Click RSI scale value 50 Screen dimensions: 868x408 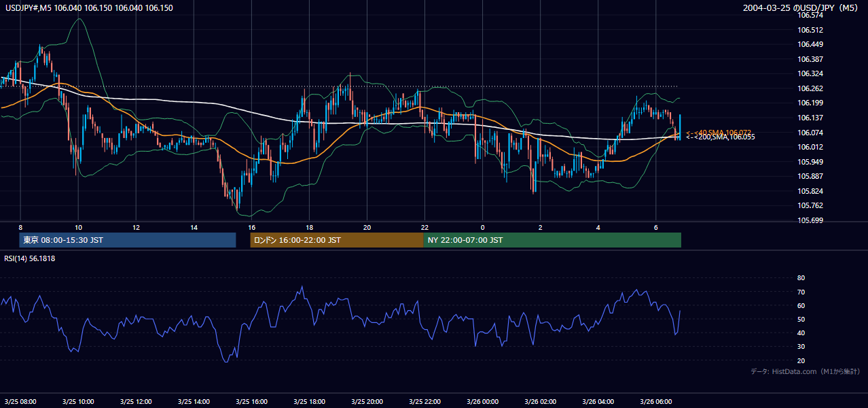click(x=801, y=320)
